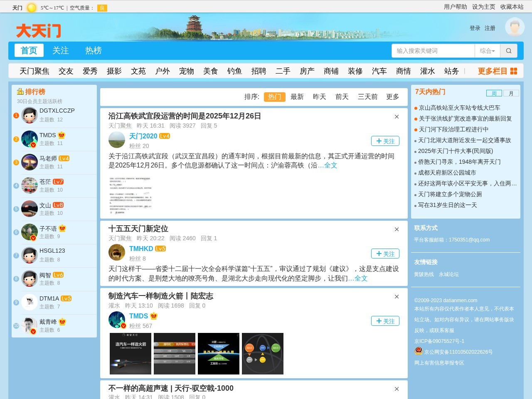Expand the 更多 sort options

coord(392,96)
